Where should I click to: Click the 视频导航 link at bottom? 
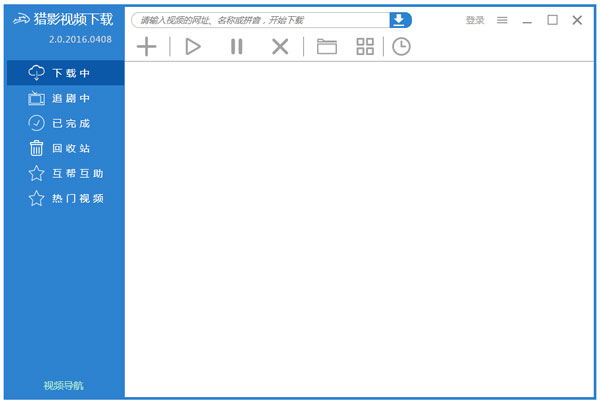[64, 385]
